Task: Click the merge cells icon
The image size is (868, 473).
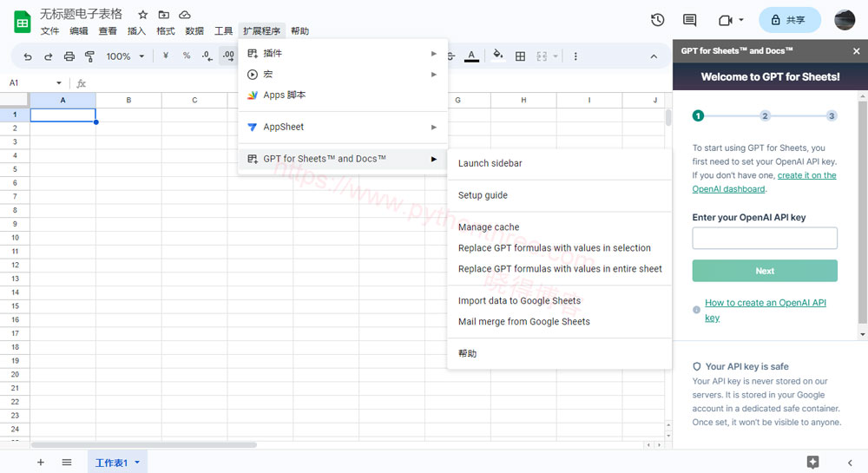Action: coord(542,56)
